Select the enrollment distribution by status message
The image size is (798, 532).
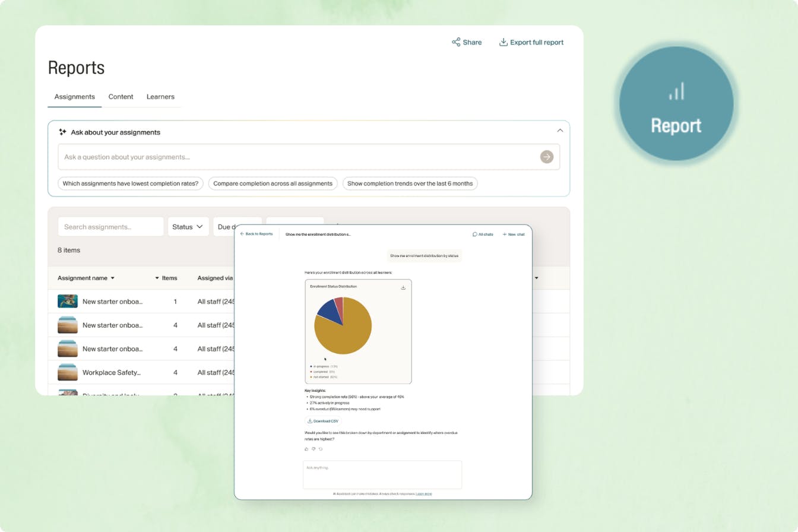click(x=425, y=256)
